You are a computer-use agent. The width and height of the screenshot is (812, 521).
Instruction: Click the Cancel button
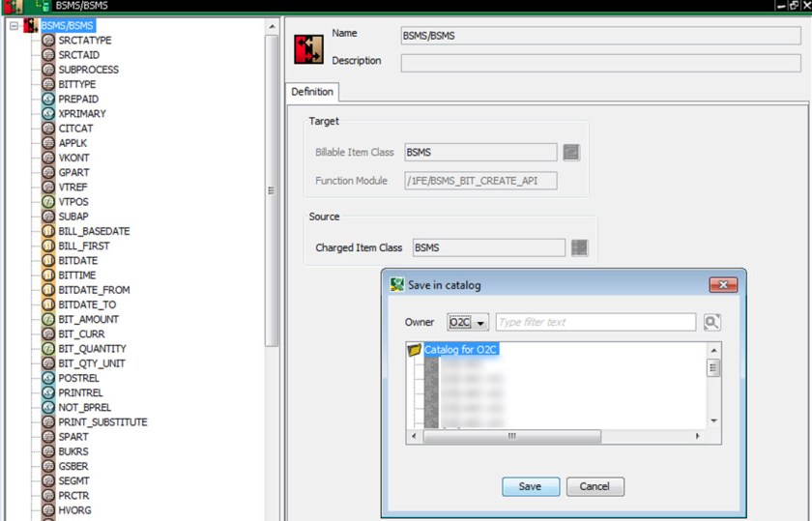point(595,486)
